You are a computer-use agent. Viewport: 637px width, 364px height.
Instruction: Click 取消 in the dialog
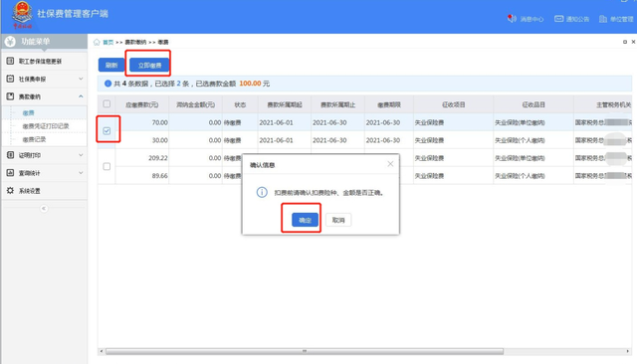coord(338,220)
